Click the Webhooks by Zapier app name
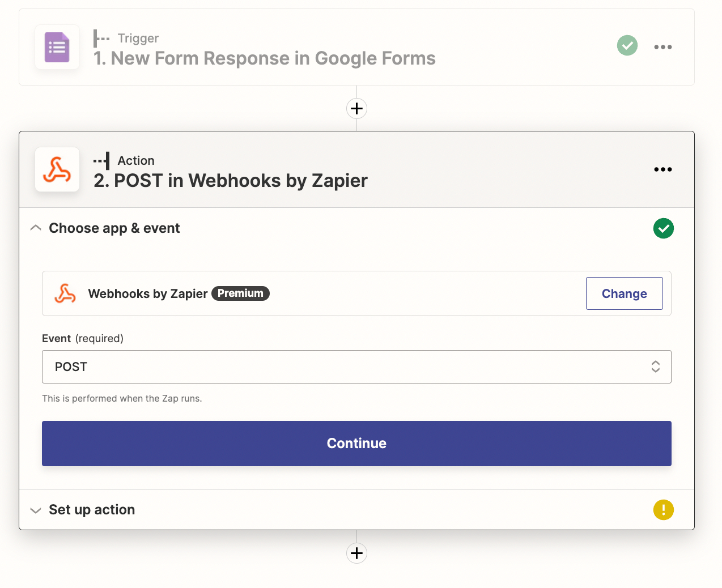The width and height of the screenshot is (722, 588). click(x=148, y=293)
